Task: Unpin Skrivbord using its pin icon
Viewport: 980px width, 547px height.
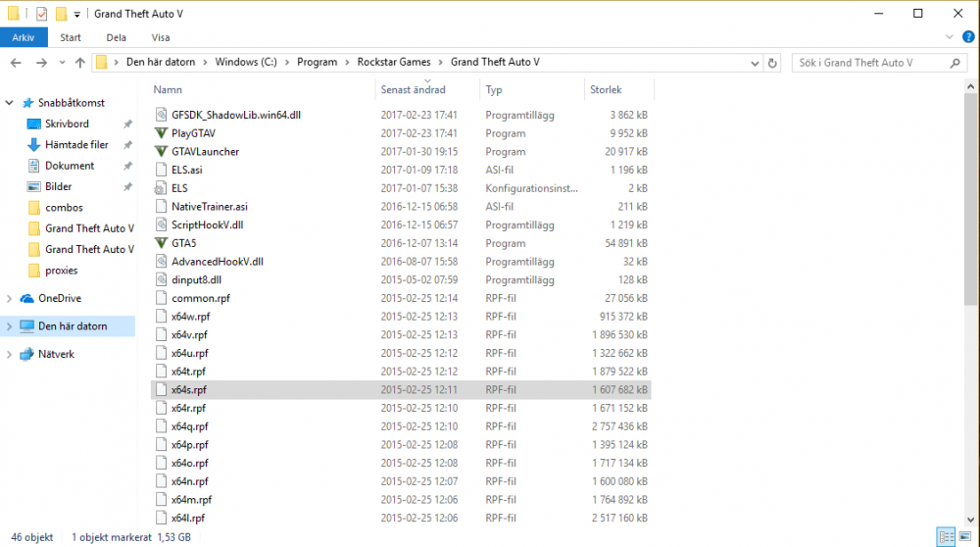Action: [x=127, y=124]
